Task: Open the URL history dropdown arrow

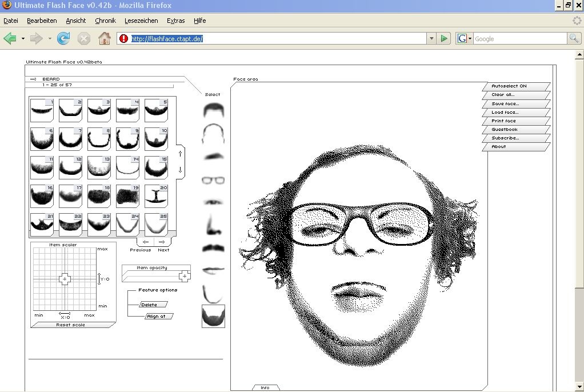Action: coord(431,39)
